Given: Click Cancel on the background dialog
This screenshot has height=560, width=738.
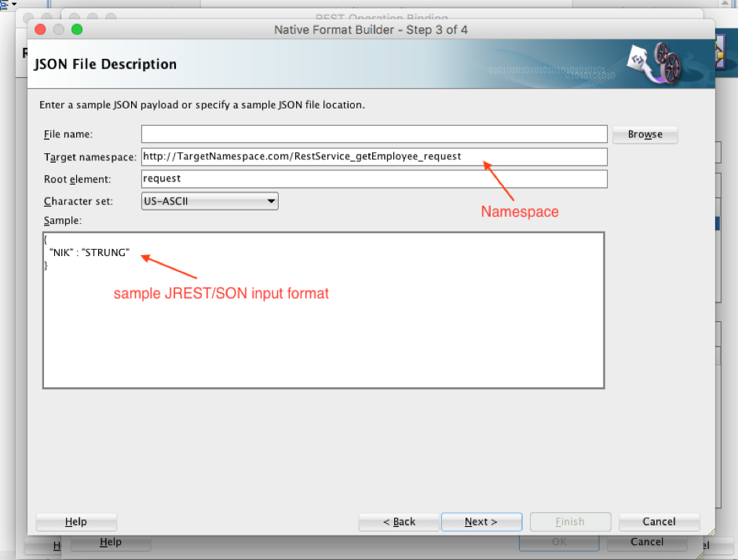Looking at the screenshot, I should (x=647, y=541).
